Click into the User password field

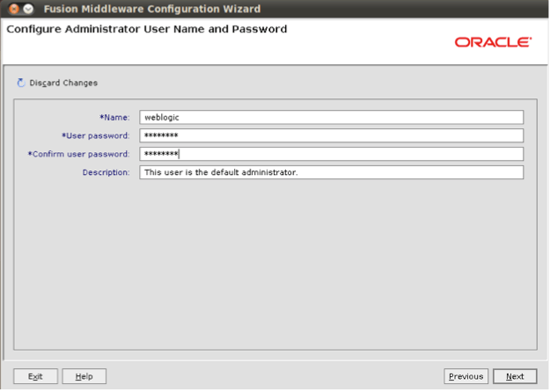tap(331, 135)
